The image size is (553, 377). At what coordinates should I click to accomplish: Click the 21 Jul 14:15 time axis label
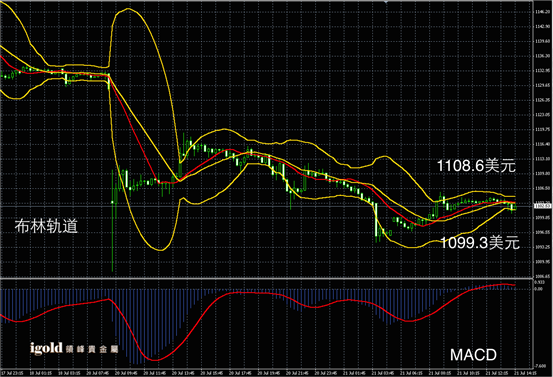coord(525,373)
